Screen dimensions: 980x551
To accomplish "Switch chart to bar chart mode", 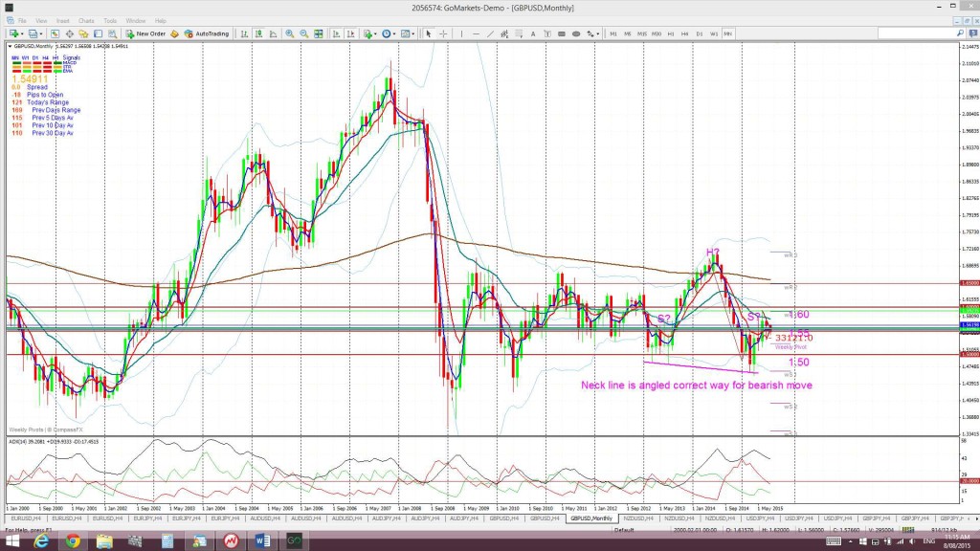I will [x=244, y=33].
